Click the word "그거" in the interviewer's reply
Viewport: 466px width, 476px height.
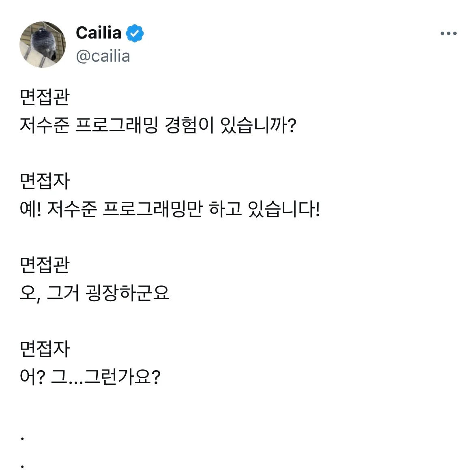(x=63, y=293)
